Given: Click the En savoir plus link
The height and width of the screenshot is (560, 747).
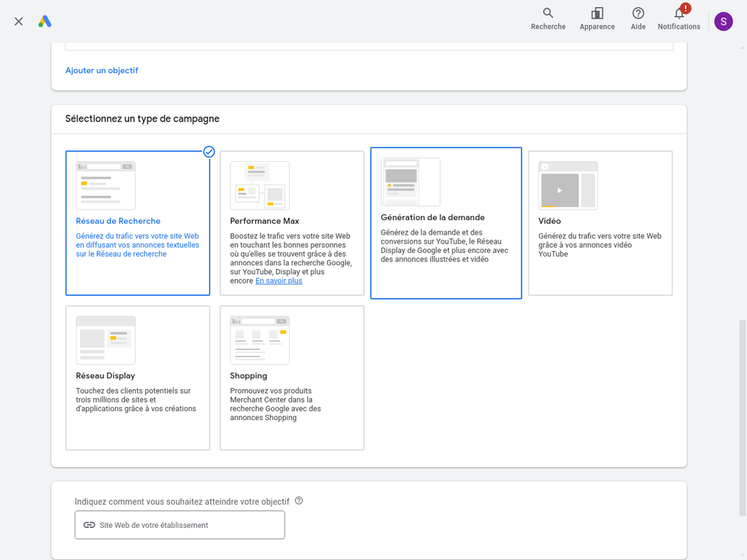Looking at the screenshot, I should [279, 281].
